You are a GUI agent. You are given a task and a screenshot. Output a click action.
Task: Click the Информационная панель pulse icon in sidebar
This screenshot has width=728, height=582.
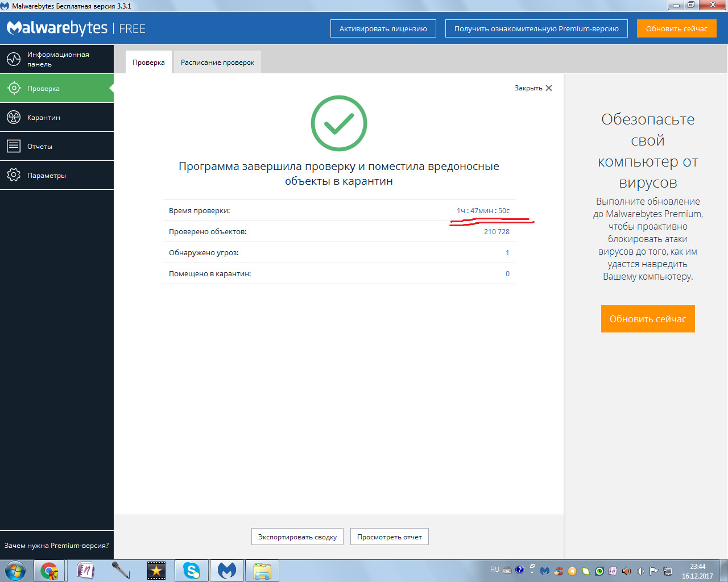click(14, 59)
